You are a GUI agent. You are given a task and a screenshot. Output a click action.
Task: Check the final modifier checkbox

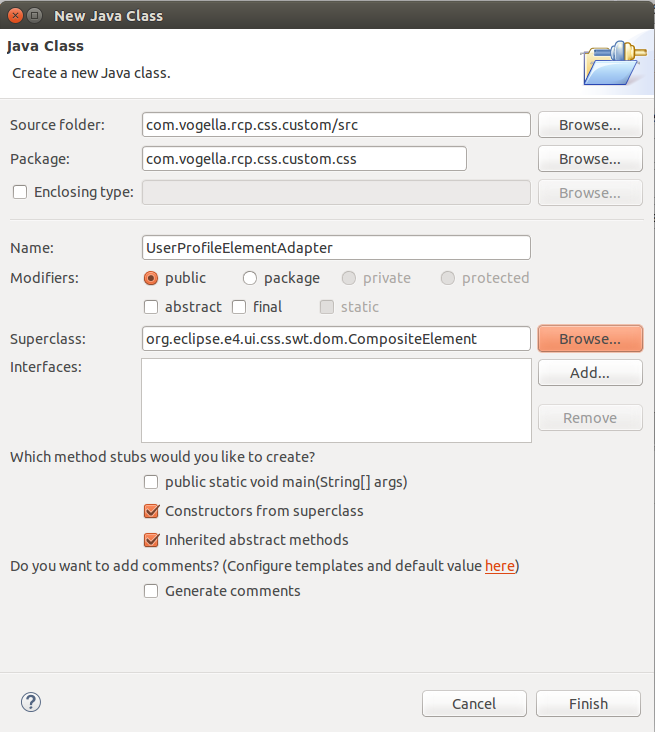(239, 307)
